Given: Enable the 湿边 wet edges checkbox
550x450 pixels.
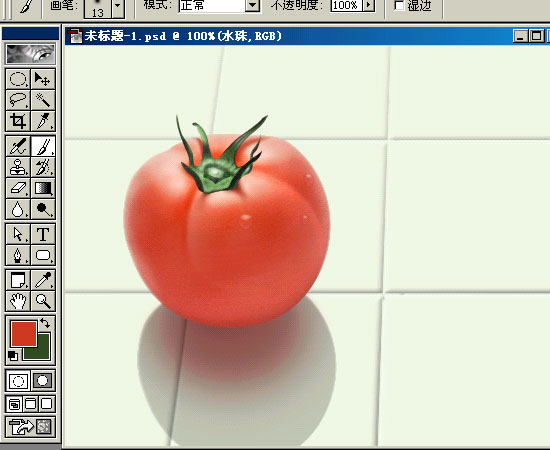Looking at the screenshot, I should pos(399,5).
